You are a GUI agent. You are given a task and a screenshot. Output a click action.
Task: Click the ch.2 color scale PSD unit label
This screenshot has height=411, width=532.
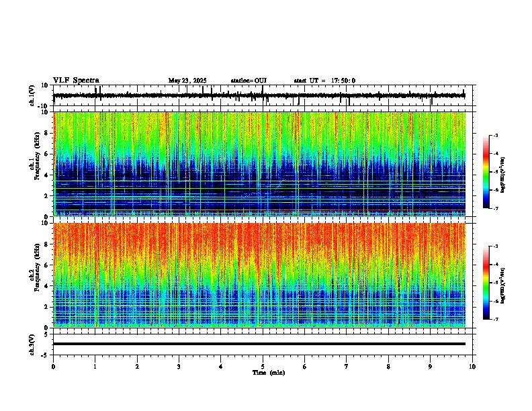503,285
